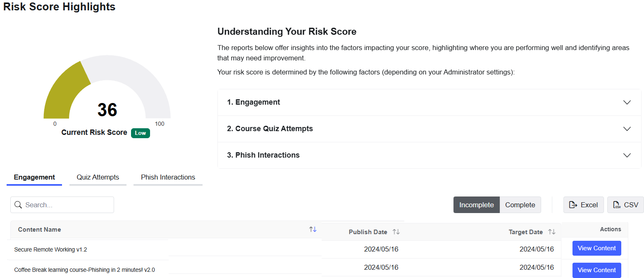
Task: Sort by Publish Date using its sort icon
Action: [396, 232]
